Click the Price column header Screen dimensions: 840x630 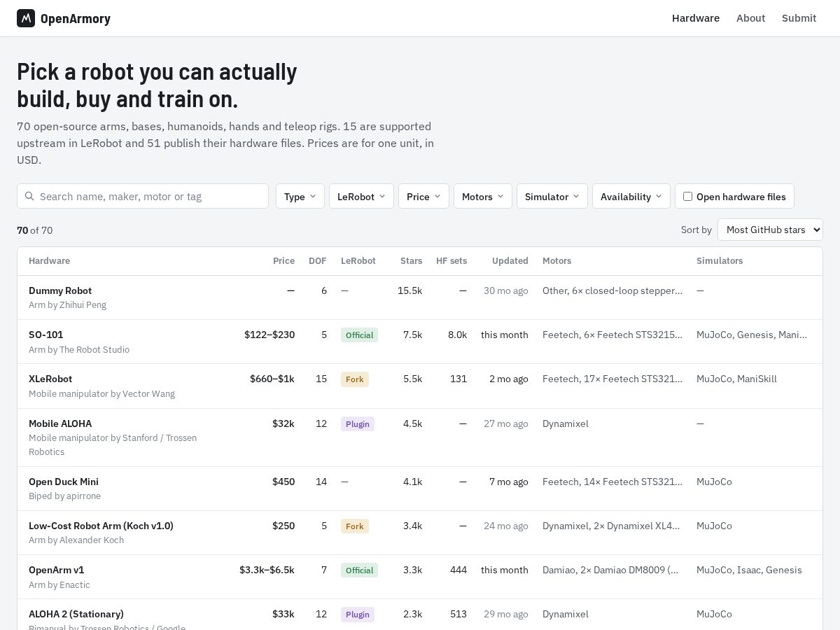tap(283, 260)
